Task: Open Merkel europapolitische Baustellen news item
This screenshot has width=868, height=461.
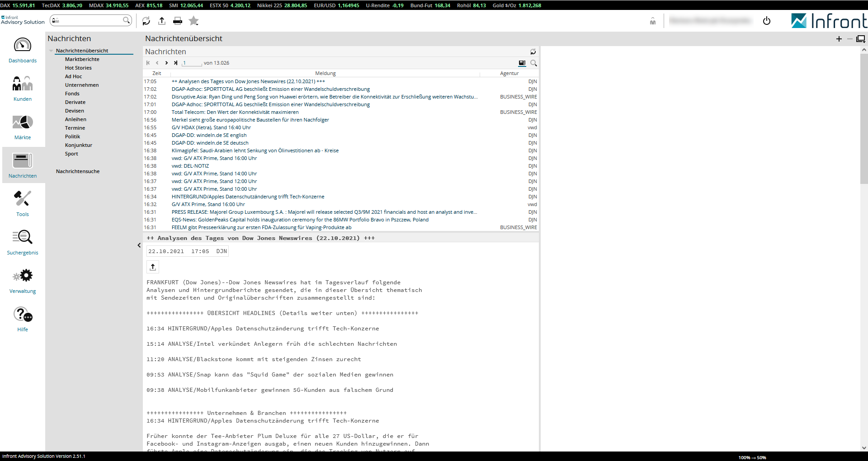Action: coord(250,120)
